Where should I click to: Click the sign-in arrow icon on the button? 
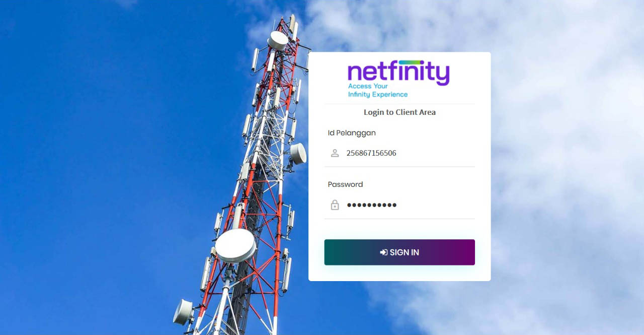coord(383,252)
